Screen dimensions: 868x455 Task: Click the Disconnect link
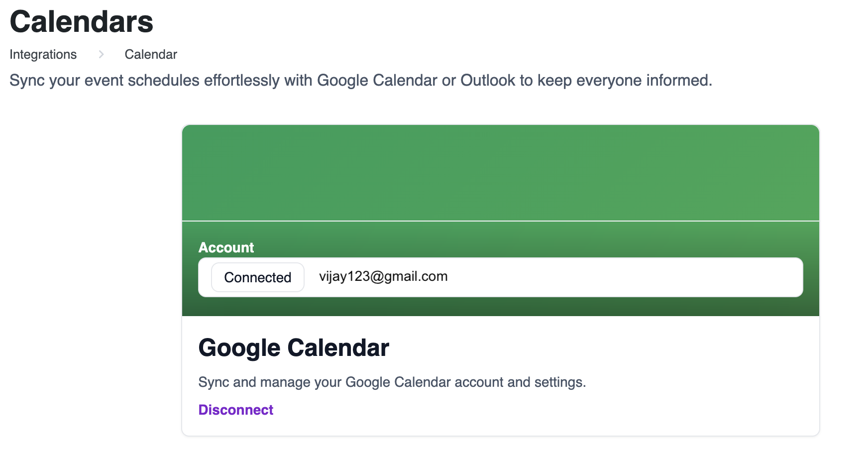click(x=236, y=410)
